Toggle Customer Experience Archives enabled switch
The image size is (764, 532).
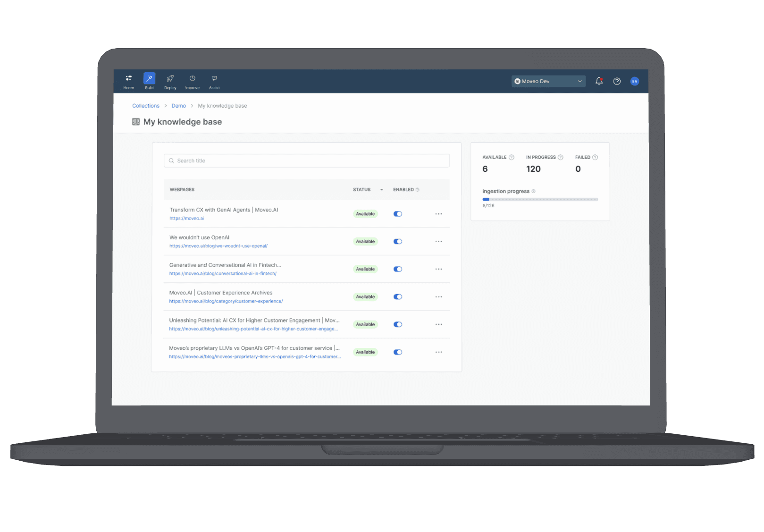(398, 297)
